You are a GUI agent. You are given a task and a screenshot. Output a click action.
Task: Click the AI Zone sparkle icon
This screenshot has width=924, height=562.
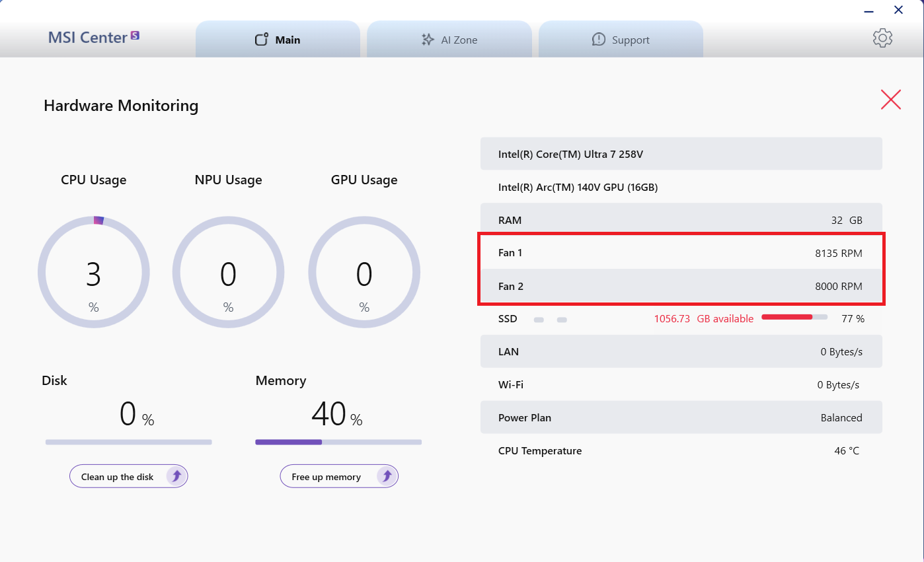pos(428,40)
